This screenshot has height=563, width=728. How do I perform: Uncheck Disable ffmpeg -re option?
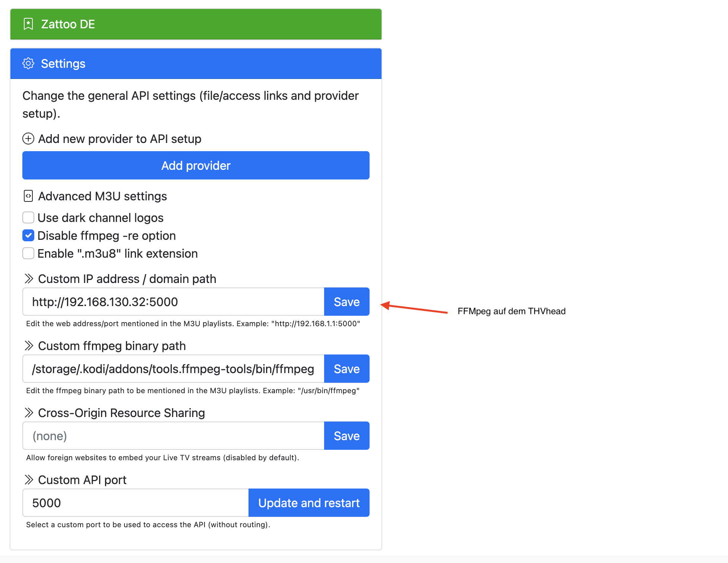(x=28, y=235)
